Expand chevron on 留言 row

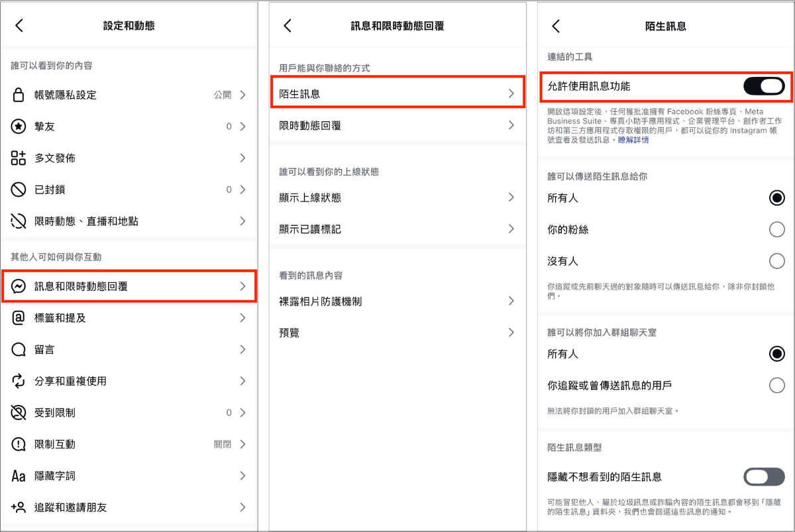[242, 349]
